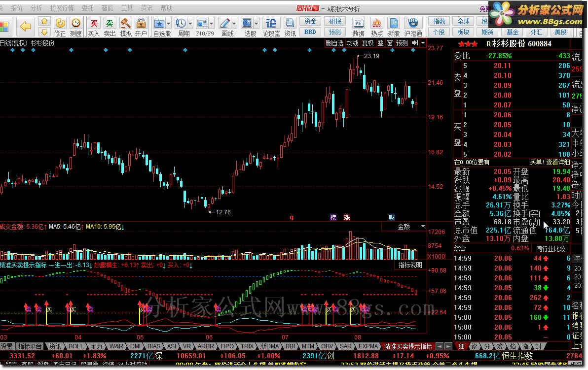Open the 新股 IPO icon
The width and height of the screenshot is (588, 370).
394,23
